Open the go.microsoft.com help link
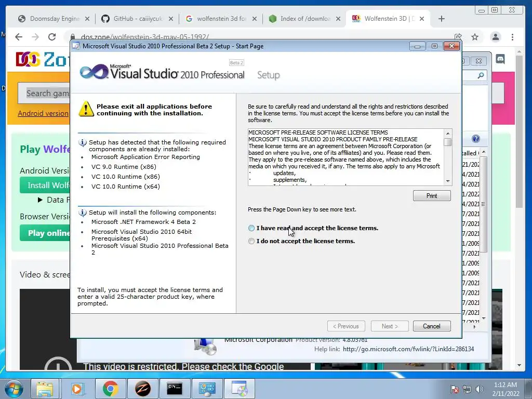532x399 pixels. (x=408, y=349)
